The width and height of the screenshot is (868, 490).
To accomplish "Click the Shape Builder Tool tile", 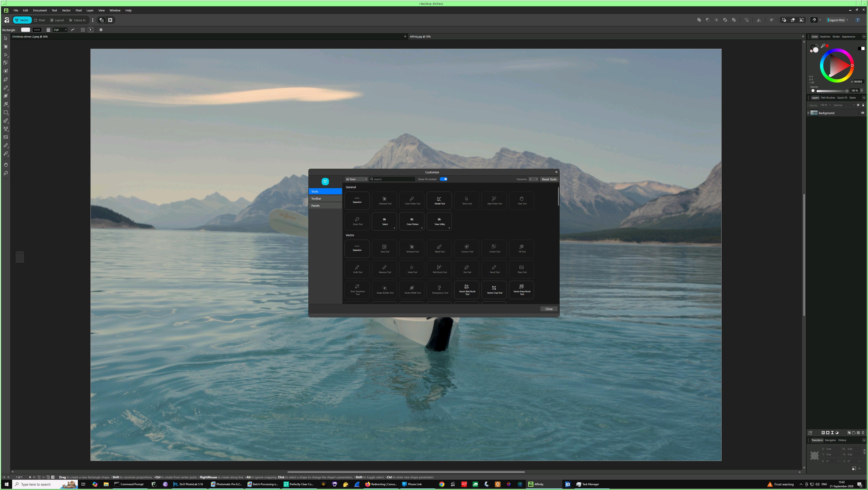I will click(x=384, y=290).
